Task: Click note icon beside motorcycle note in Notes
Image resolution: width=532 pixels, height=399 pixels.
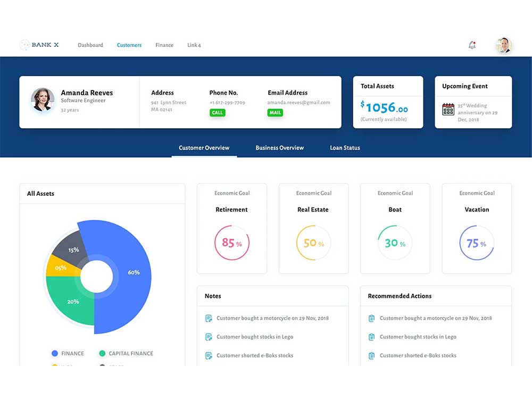Action: [209, 318]
